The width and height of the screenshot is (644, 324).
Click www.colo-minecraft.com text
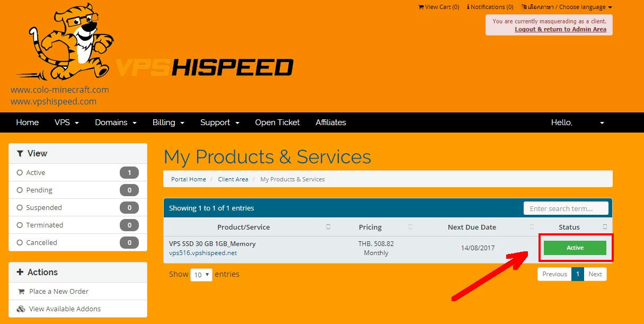[60, 90]
